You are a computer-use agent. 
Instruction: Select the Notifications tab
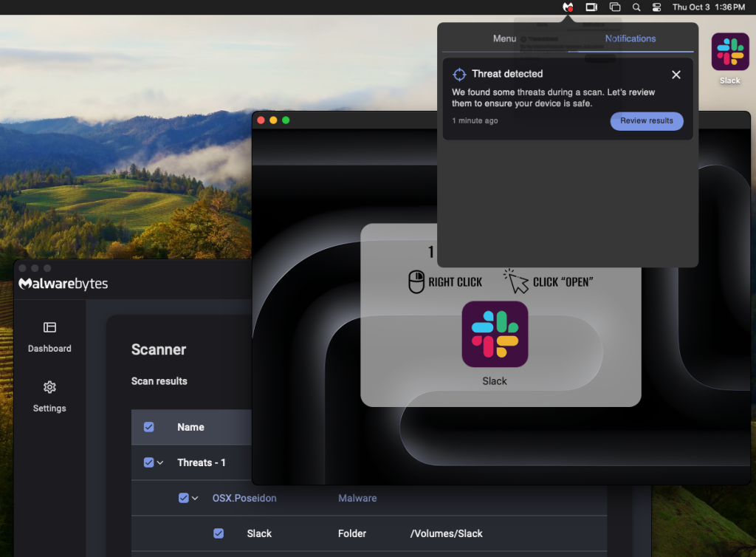coord(630,38)
